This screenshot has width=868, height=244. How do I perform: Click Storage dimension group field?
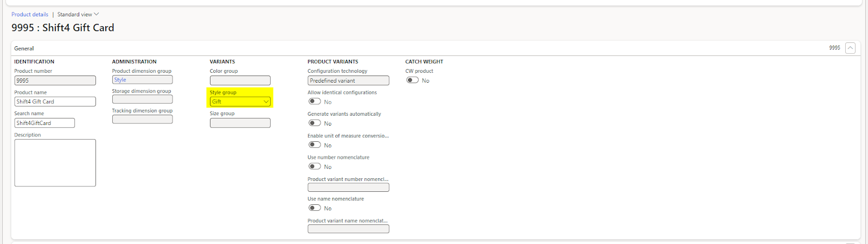[x=142, y=99]
